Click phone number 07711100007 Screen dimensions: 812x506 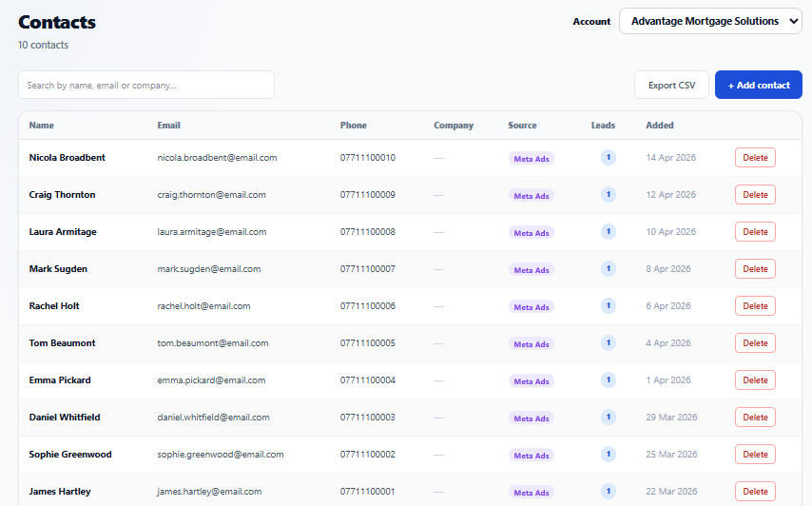[x=367, y=269]
